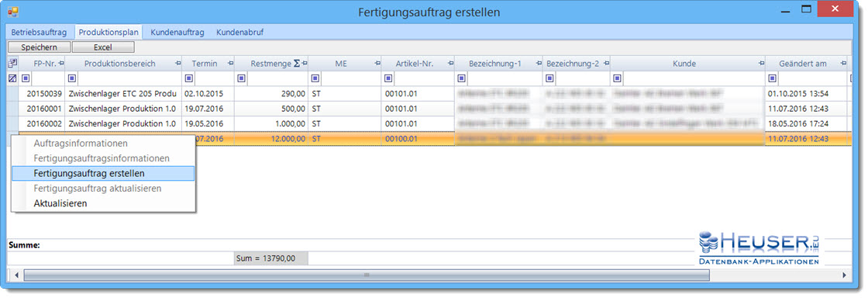Open filter operator for Bezeichnung-2 column
This screenshot has width=868, height=298.
tap(549, 78)
